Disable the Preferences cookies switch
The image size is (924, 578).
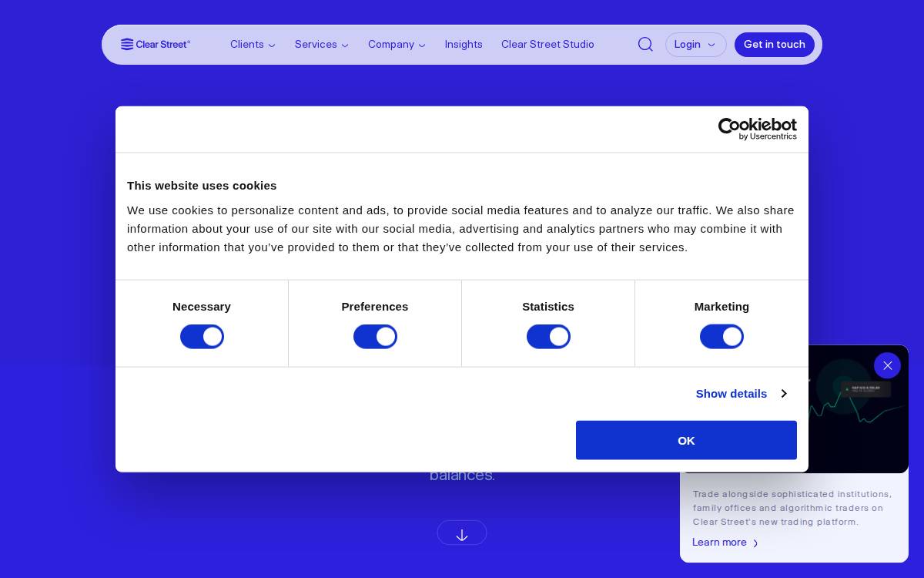pyautogui.click(x=375, y=337)
